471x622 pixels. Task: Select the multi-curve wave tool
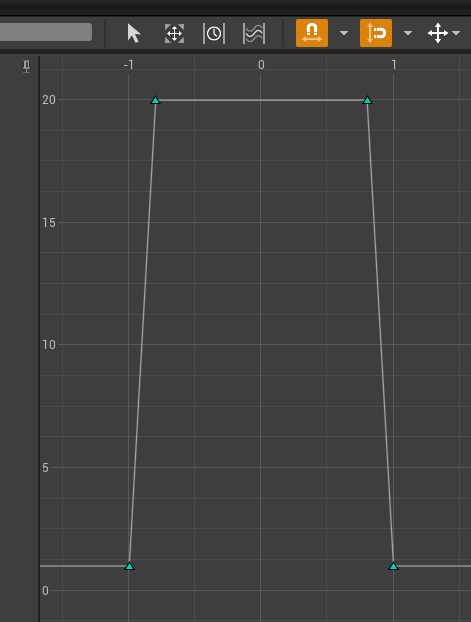254,33
